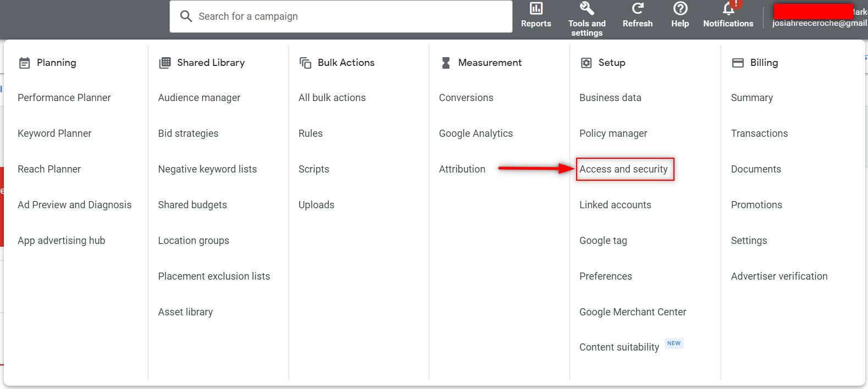This screenshot has width=868, height=389.
Task: Open Performance Planner
Action: (64, 98)
